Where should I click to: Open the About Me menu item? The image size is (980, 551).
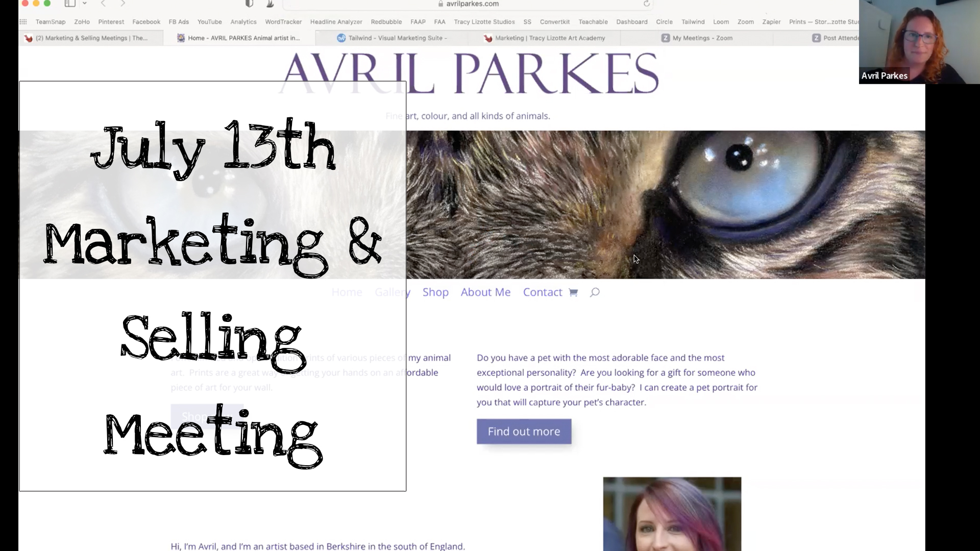coord(485,292)
